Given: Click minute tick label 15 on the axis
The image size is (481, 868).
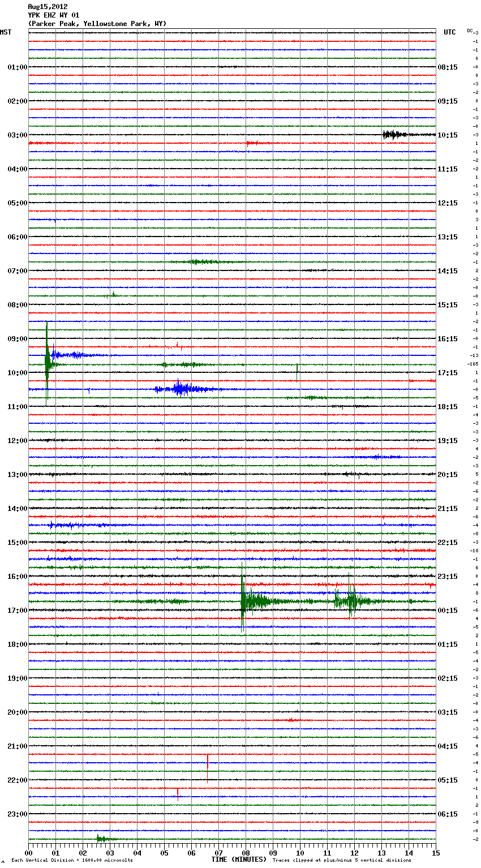Looking at the screenshot, I should pyautogui.click(x=436, y=853).
